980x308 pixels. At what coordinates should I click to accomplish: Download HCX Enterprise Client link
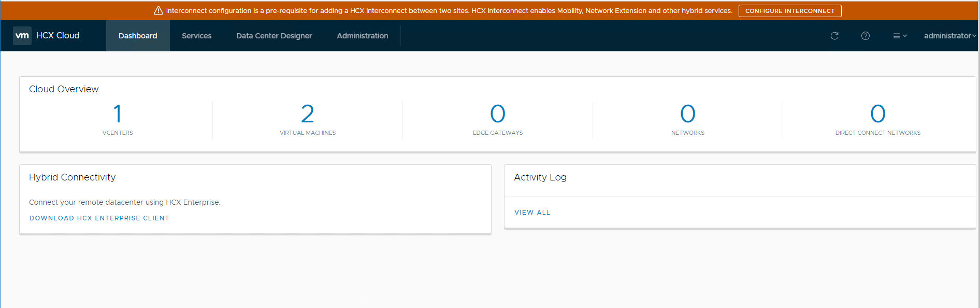pos(99,218)
